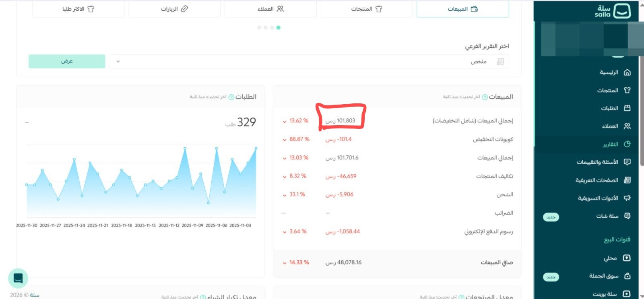Click the 48,078.16 net sales value
Viewport: 644px width, 299px height.
[343, 262]
